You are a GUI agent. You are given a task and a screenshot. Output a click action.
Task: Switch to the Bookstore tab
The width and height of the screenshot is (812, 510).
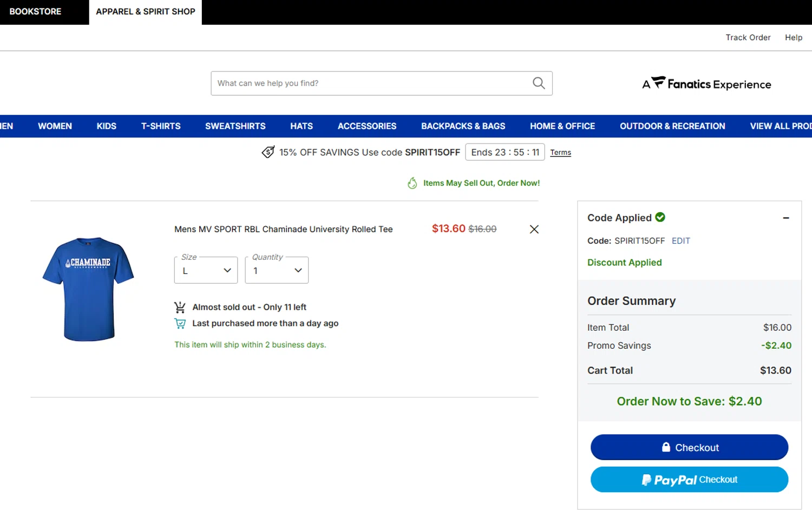coord(36,11)
